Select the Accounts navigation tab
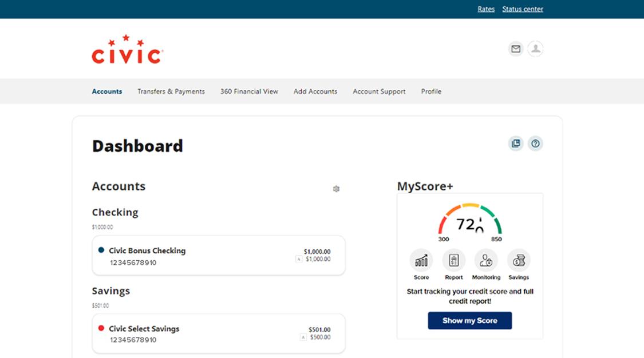 107,92
